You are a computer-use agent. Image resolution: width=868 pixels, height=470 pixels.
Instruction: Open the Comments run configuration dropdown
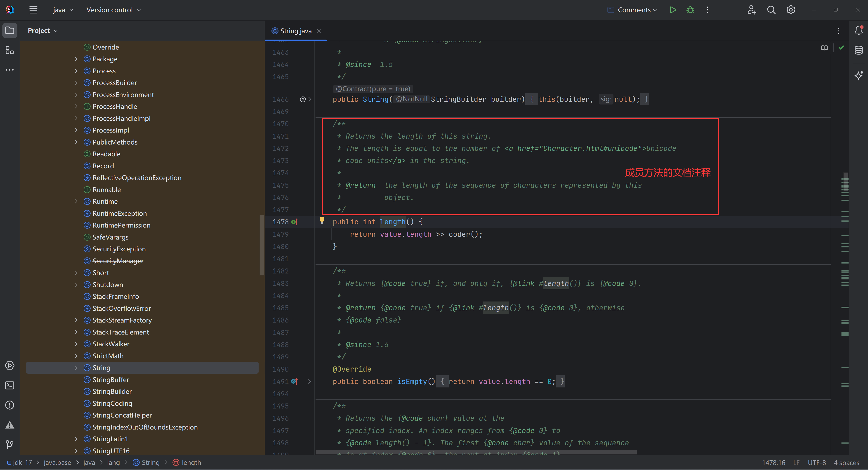[x=632, y=10]
